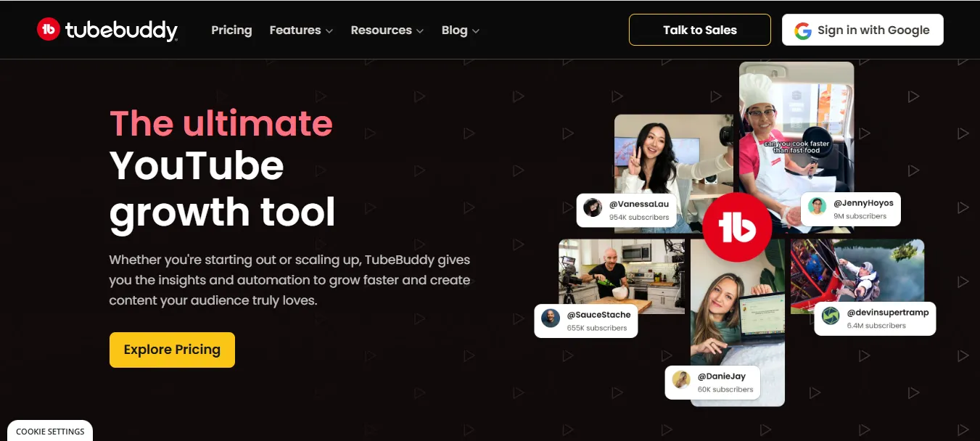Click the SauceStache profile avatar
This screenshot has width=980, height=441.
tap(551, 318)
